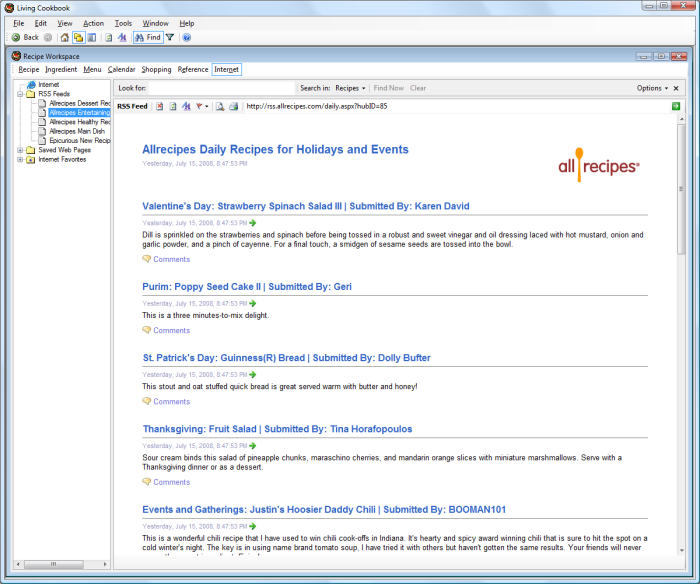Image resolution: width=700 pixels, height=584 pixels.
Task: Refresh the RSS feed icon
Action: 173,106
